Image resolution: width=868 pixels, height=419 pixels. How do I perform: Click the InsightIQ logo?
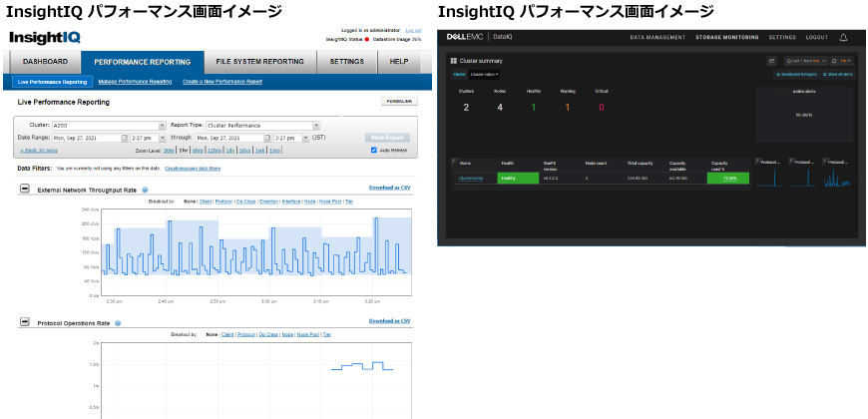(45, 37)
